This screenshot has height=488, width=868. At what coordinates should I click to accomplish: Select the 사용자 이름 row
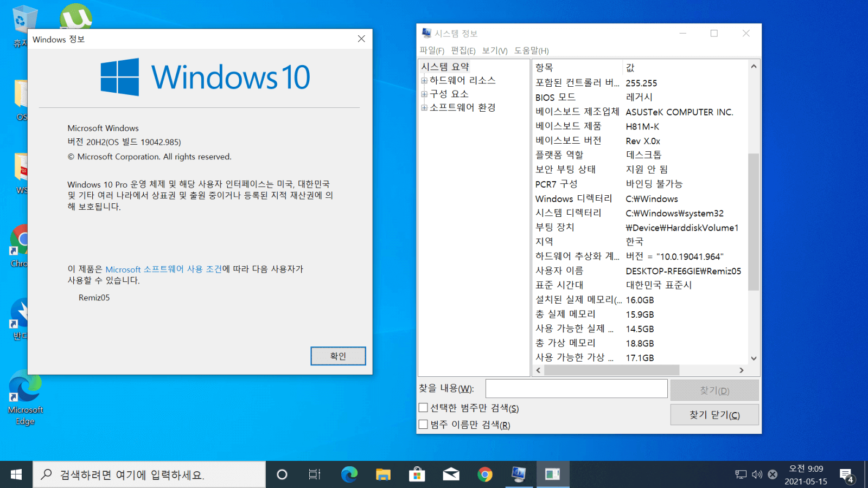640,271
